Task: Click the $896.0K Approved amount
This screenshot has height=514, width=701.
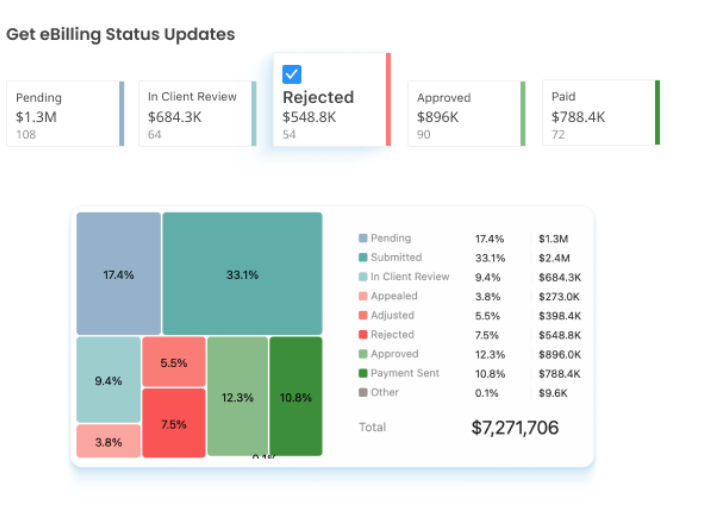Action: (560, 354)
